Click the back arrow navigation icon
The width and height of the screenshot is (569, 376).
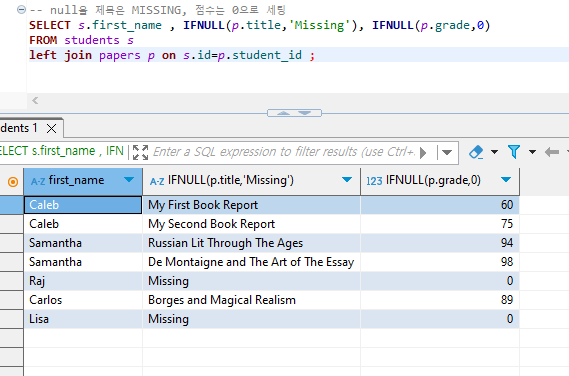click(x=552, y=152)
